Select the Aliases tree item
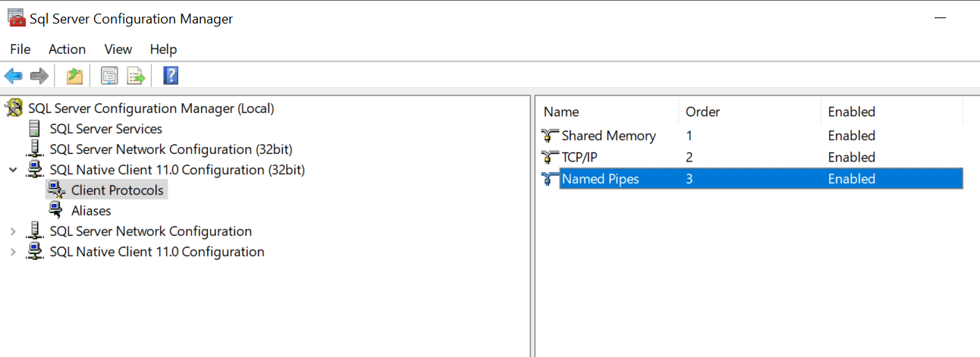The image size is (980, 357). pos(91,211)
